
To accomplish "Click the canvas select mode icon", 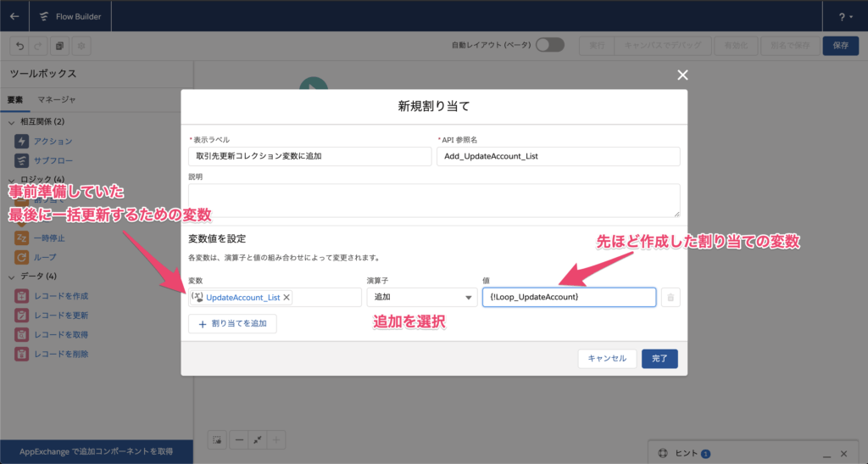I will [x=217, y=440].
